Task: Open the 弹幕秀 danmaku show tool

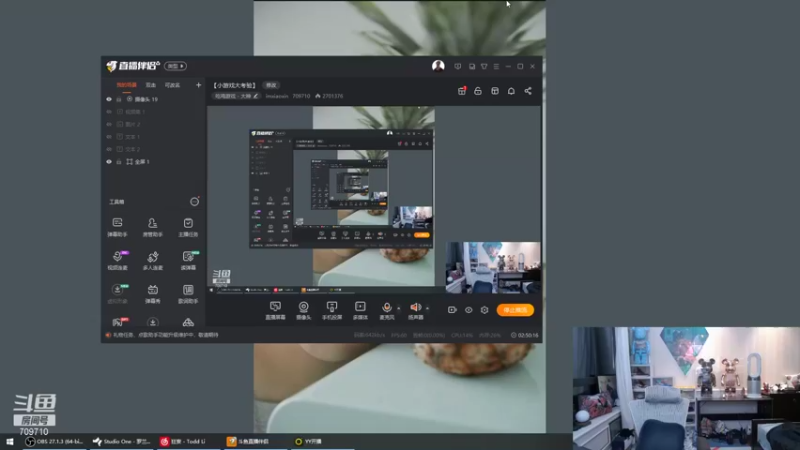Action: (x=153, y=294)
